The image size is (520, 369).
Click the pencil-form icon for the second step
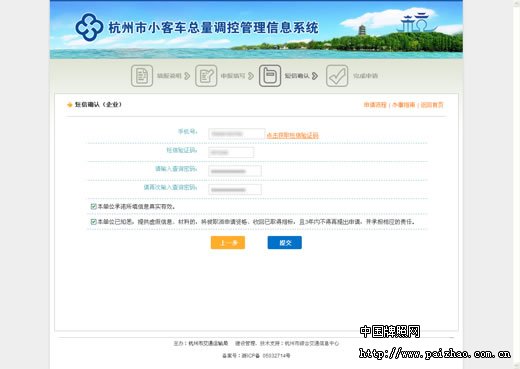[x=206, y=76]
